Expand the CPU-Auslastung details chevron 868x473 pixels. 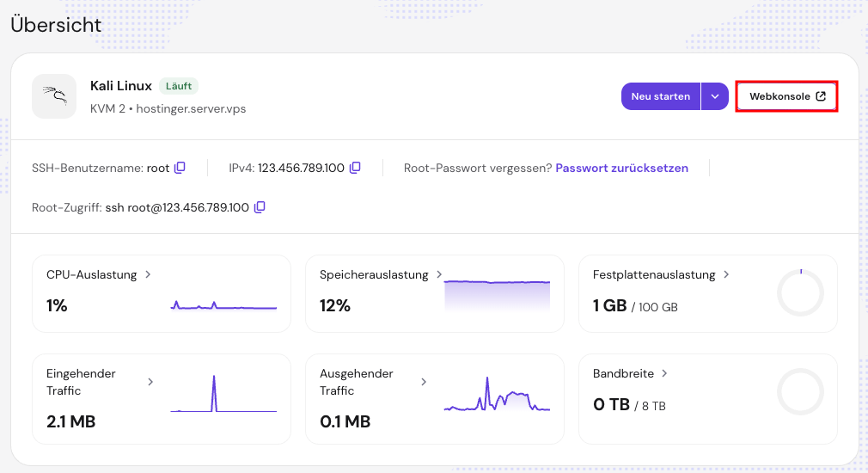pyautogui.click(x=148, y=274)
